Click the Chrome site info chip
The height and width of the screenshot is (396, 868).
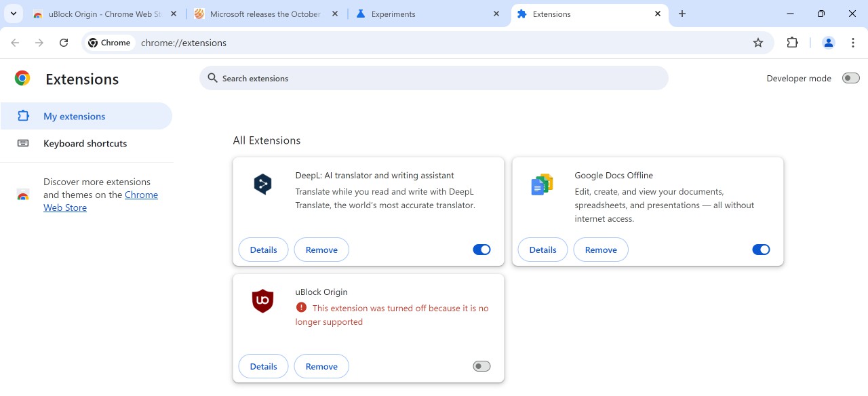pyautogui.click(x=109, y=43)
